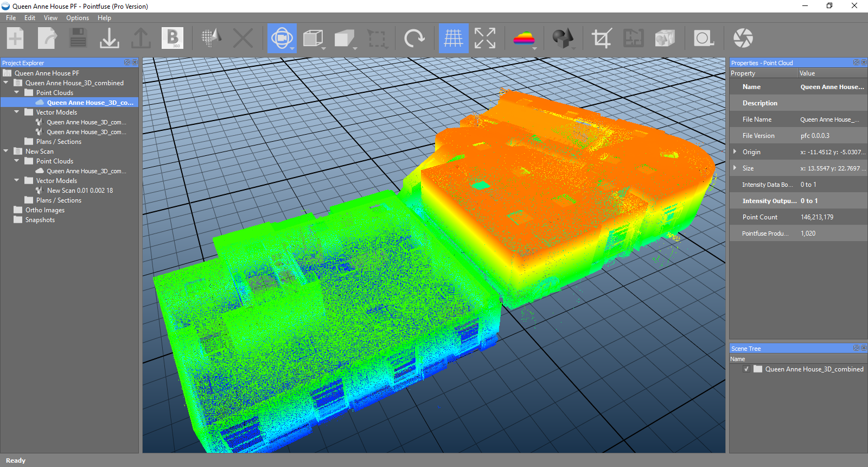Zoom to extents with the four-arrows icon

(485, 38)
